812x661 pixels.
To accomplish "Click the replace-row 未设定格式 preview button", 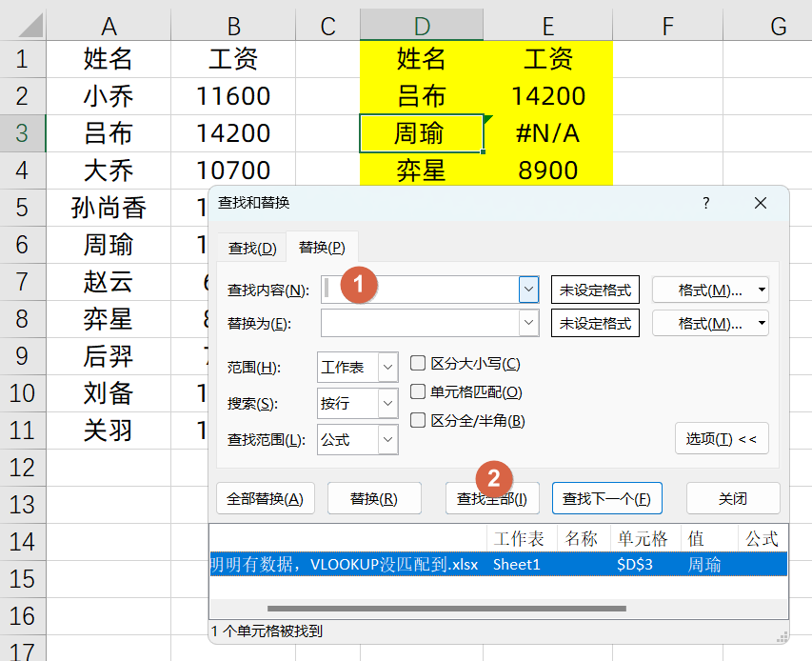I will (x=595, y=323).
